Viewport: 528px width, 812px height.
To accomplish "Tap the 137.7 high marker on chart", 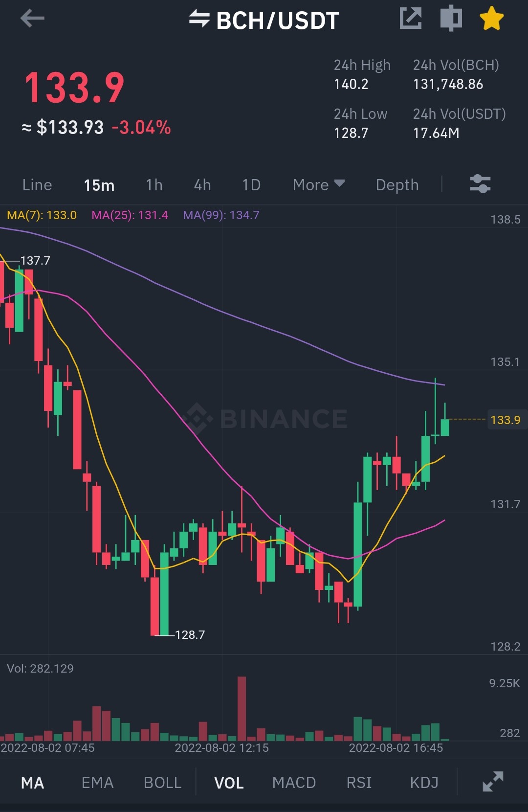I will pyautogui.click(x=35, y=261).
